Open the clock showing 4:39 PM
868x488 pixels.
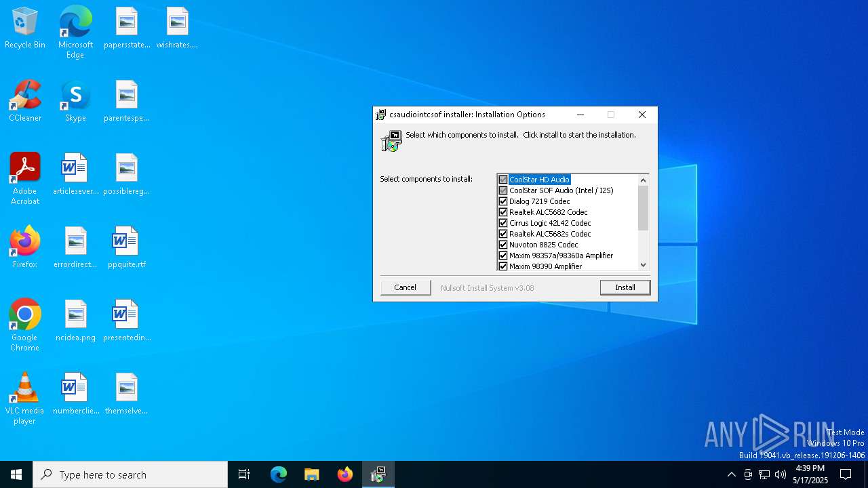coord(810,474)
